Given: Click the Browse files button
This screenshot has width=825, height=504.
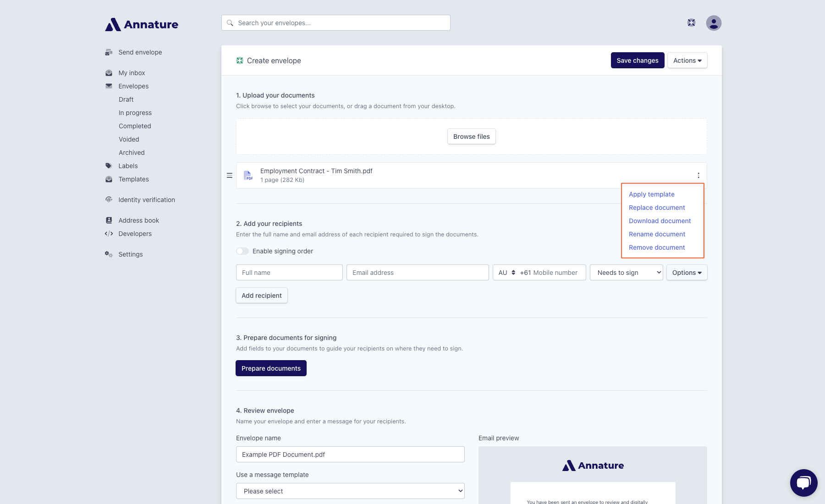Looking at the screenshot, I should coord(472,137).
